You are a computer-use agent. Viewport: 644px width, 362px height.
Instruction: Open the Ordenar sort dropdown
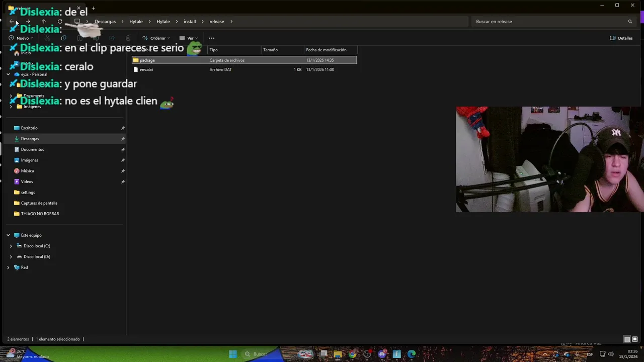pos(156,38)
